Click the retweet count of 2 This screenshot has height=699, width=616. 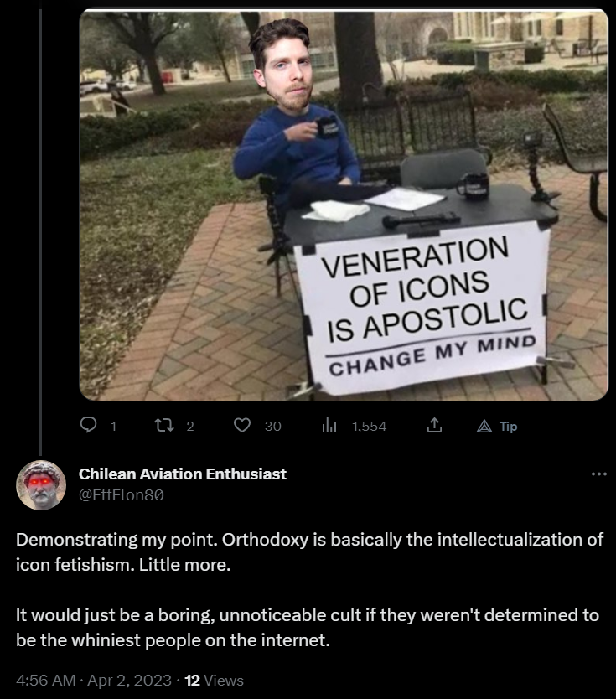click(189, 427)
